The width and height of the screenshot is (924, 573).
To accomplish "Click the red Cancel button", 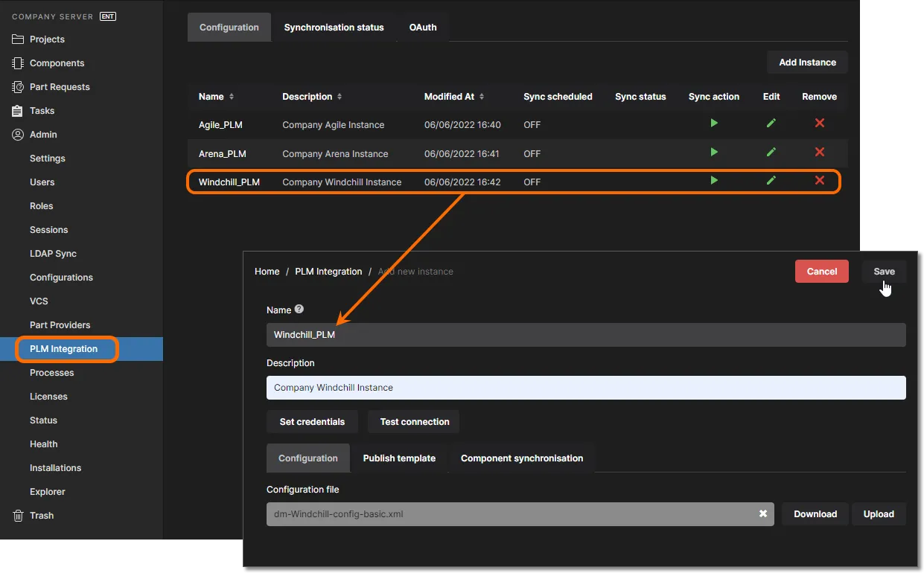I will 822,272.
